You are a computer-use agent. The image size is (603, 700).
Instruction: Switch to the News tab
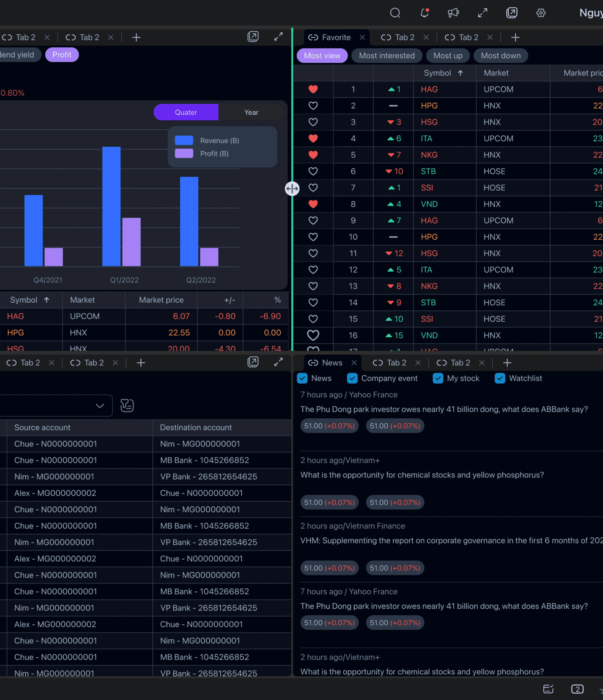pyautogui.click(x=332, y=363)
